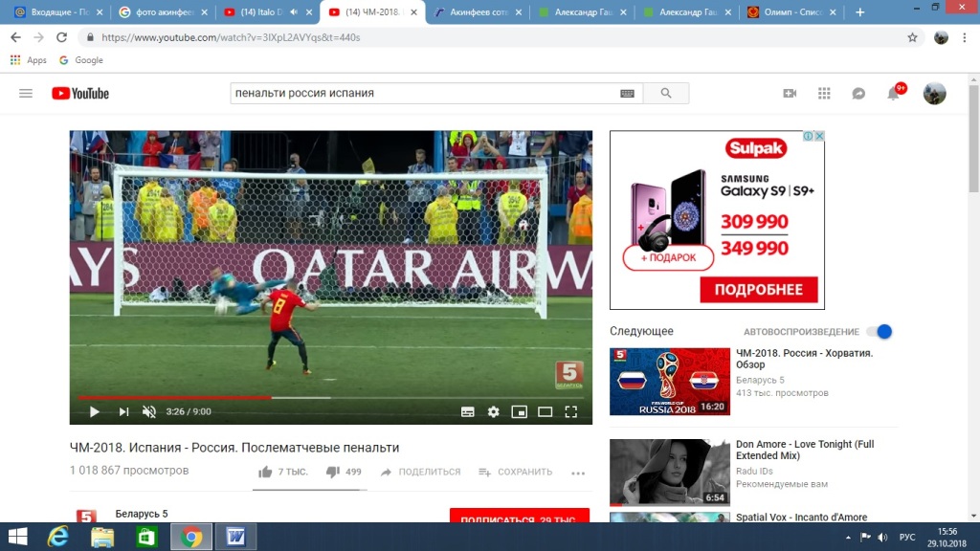Viewport: 980px width, 551px height.
Task: Open the Spatial Vox - Incanto d'Amore title
Action: pos(801,518)
